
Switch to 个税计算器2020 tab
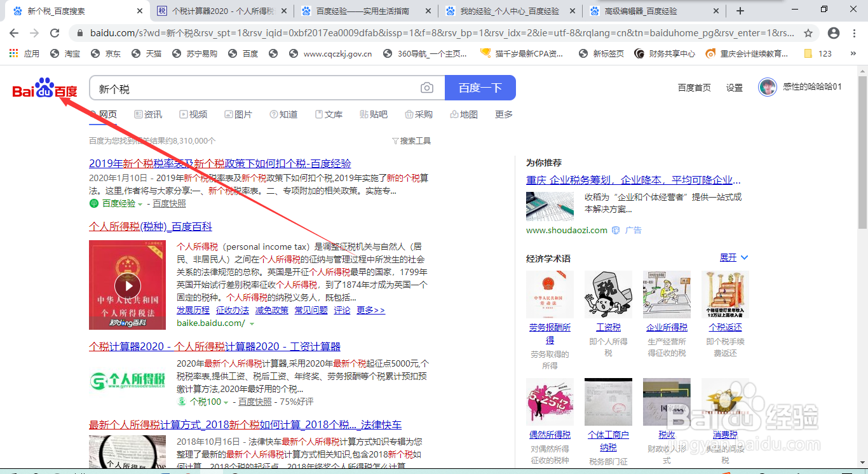click(222, 11)
